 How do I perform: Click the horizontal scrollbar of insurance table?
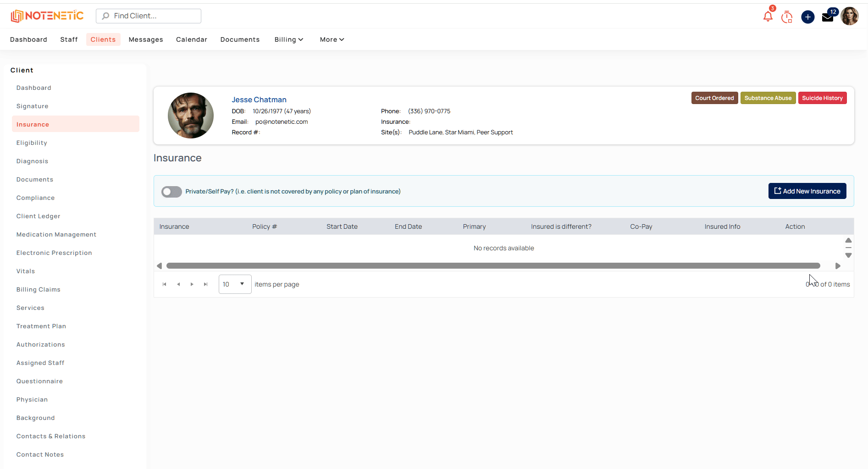pos(493,266)
